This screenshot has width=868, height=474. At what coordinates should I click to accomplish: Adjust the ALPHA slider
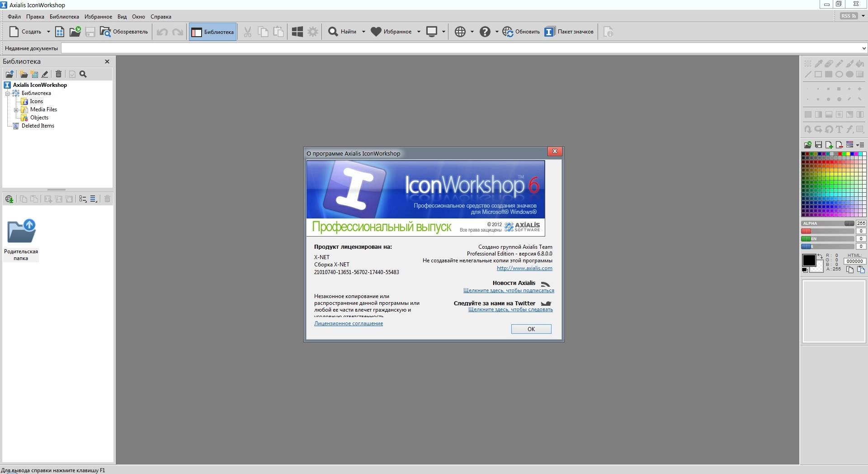coord(827,223)
